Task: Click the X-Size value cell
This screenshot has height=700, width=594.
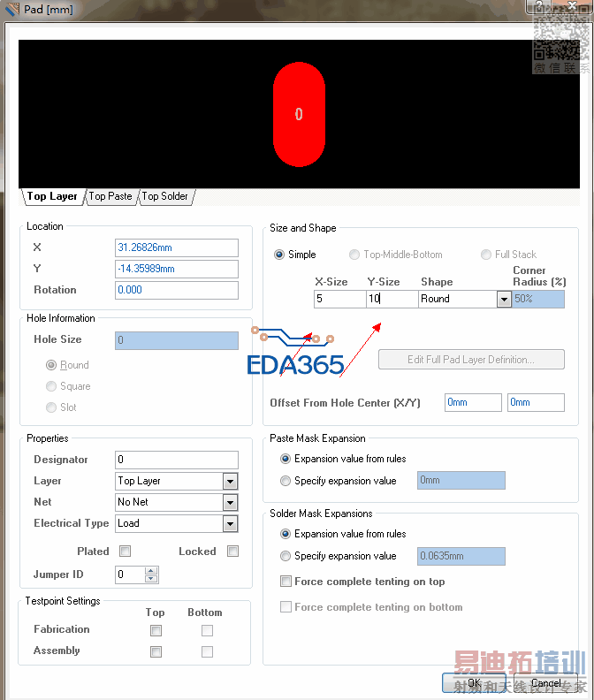Action: 340,299
